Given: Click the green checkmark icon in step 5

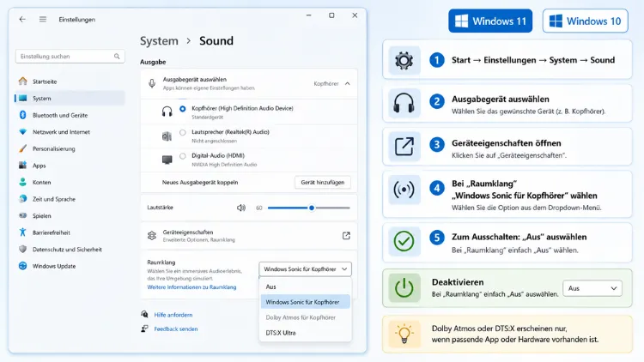Looking at the screenshot, I should (x=404, y=241).
